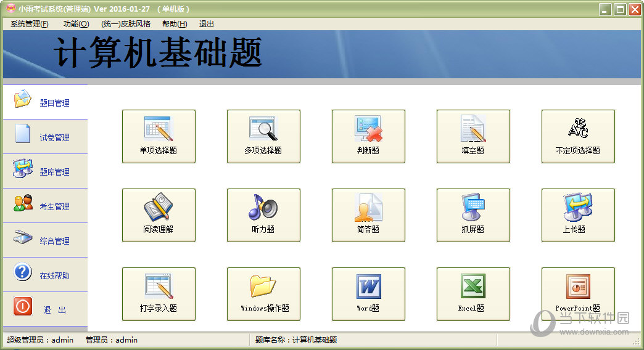The height and width of the screenshot is (350, 644).
Task: Click 退出 in the menu bar
Action: tap(206, 24)
